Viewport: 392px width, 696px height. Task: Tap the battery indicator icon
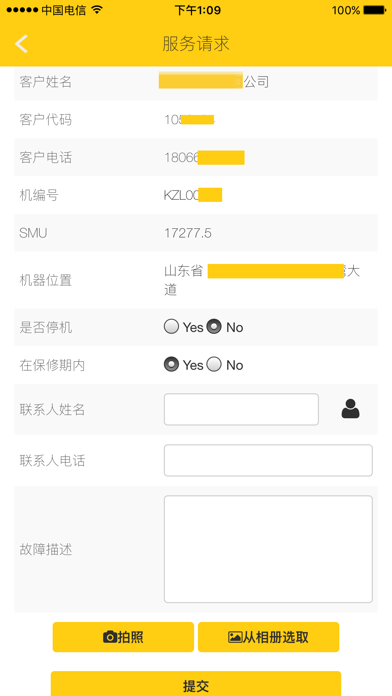click(x=374, y=10)
